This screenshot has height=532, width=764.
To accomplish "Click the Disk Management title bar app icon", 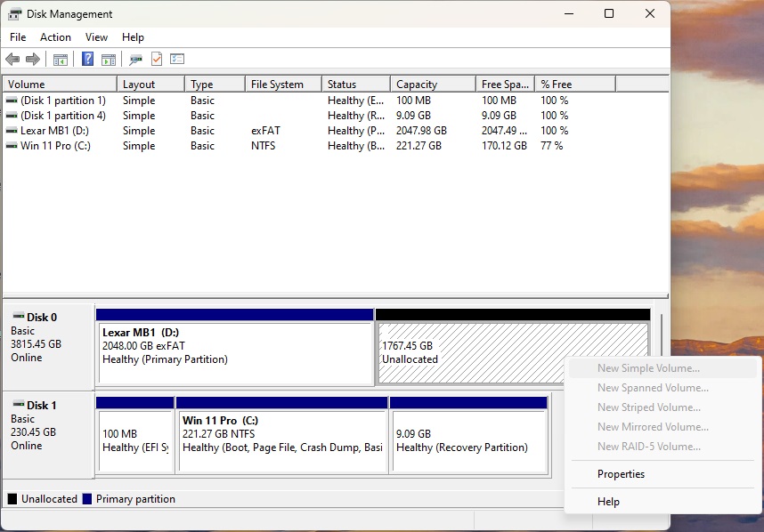I will 14,14.
